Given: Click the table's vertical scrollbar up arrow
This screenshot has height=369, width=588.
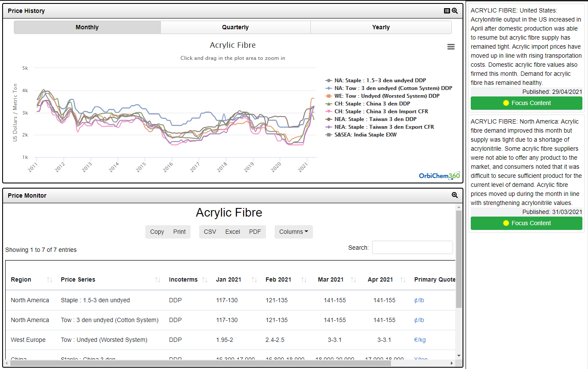Looking at the screenshot, I should 459,207.
